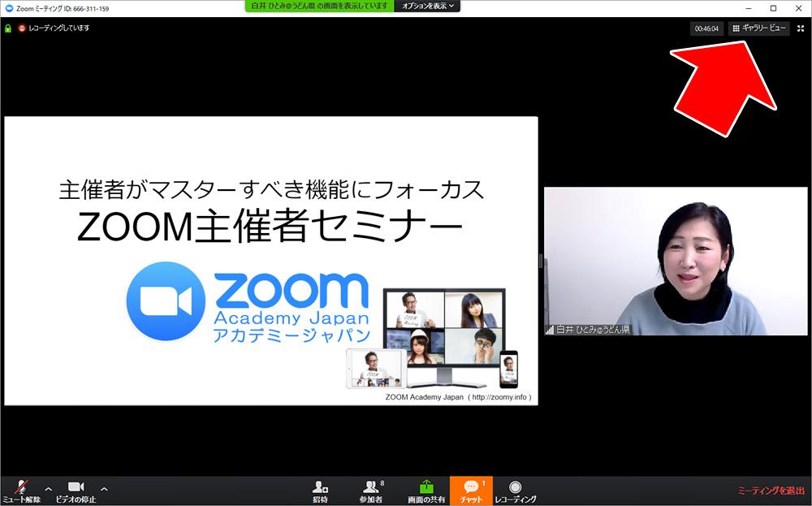Click the red recording indicator icon
Viewport: 812px width, 506px height.
coord(22,28)
